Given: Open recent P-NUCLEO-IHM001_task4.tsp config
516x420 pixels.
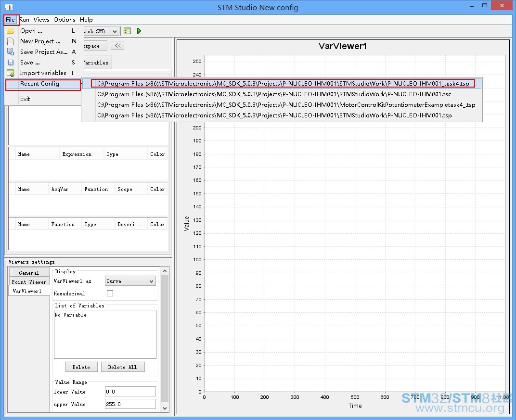Looking at the screenshot, I should click(x=282, y=84).
